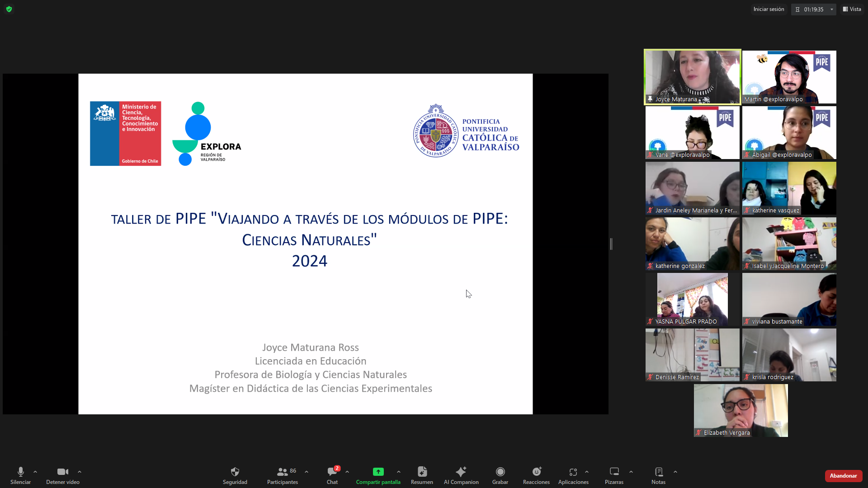Open the Resumen meeting summary
Screen dimensions: 868x488
(x=422, y=472)
